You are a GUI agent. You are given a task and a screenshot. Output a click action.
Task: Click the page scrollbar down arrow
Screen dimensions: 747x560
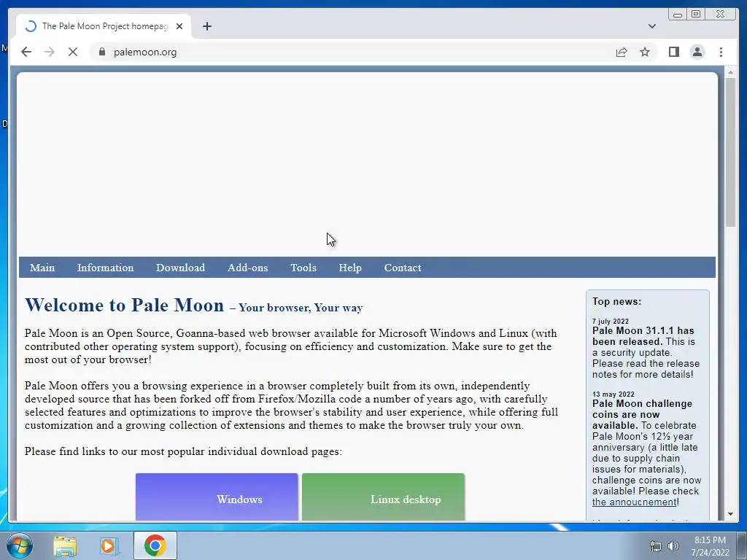730,514
